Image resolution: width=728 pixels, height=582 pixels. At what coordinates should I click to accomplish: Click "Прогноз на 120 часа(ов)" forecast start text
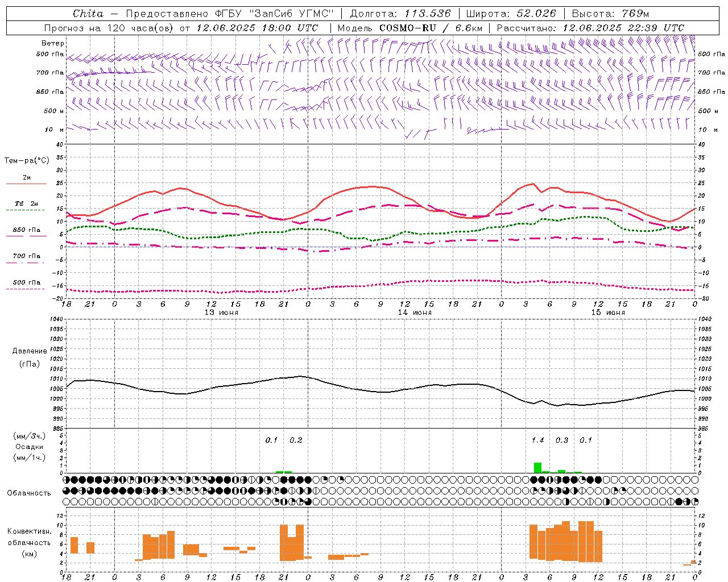(x=109, y=28)
